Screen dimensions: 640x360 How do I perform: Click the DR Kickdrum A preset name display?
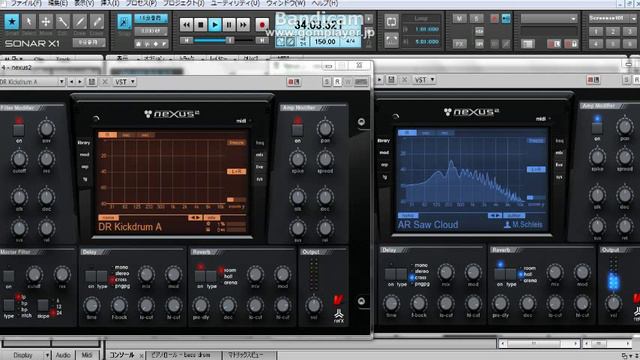[130, 227]
